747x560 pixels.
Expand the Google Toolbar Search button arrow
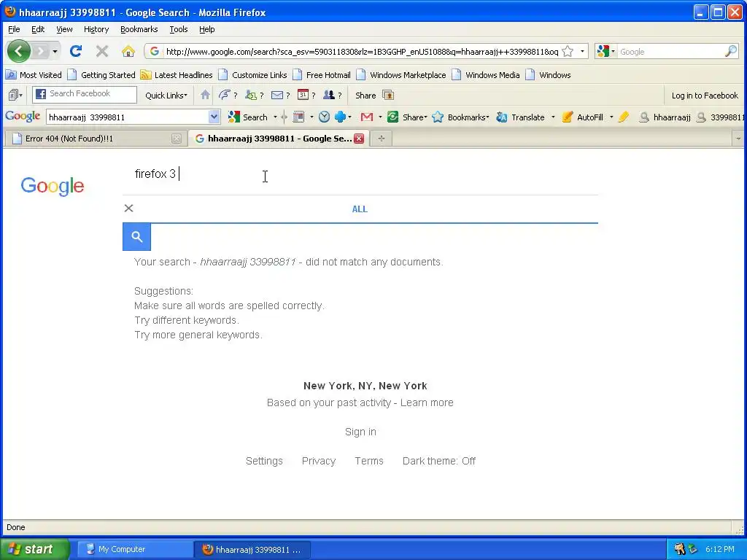coord(275,117)
